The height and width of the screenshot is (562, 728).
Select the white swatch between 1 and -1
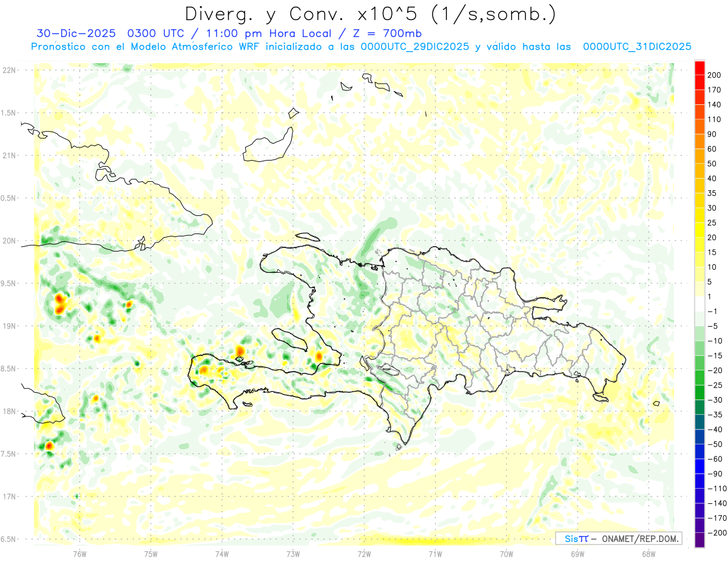pyautogui.click(x=699, y=304)
